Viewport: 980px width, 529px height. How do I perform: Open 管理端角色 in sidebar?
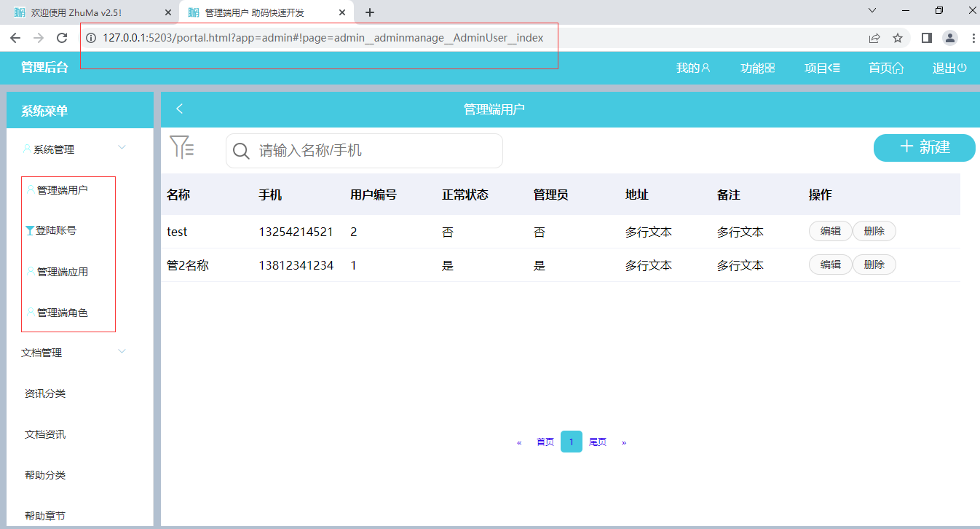pyautogui.click(x=63, y=313)
